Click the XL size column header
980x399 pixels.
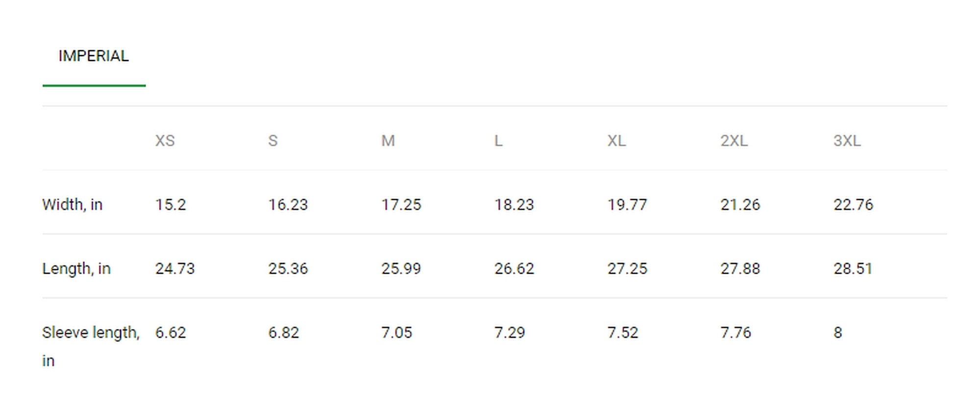pos(616,141)
